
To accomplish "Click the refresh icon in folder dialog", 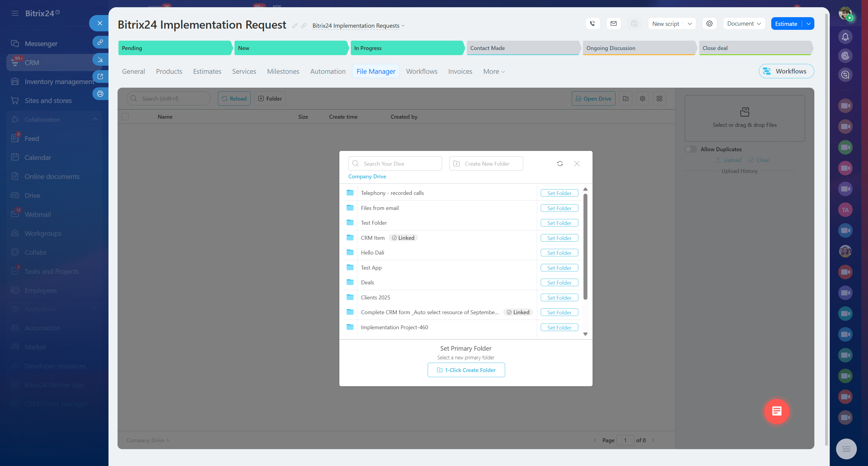I will tap(560, 164).
